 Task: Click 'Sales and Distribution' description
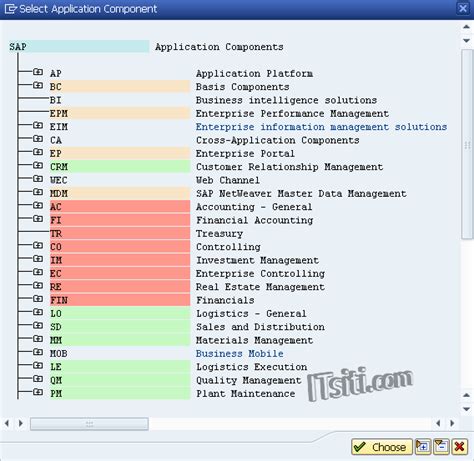[x=260, y=327]
